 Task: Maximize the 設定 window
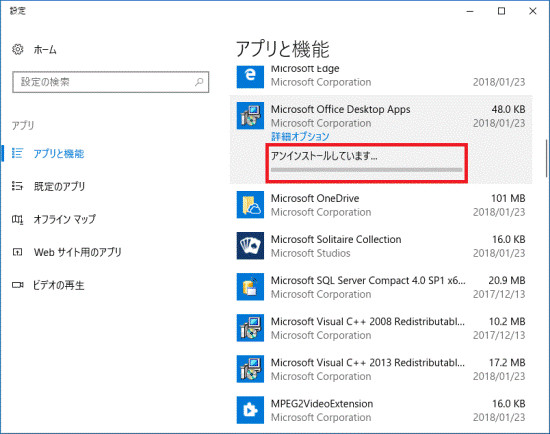point(502,11)
